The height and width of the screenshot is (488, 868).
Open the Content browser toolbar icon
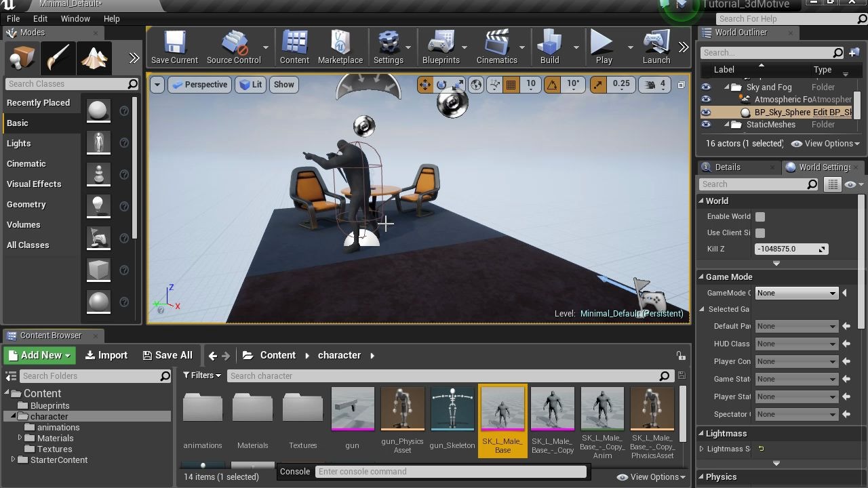[294, 47]
